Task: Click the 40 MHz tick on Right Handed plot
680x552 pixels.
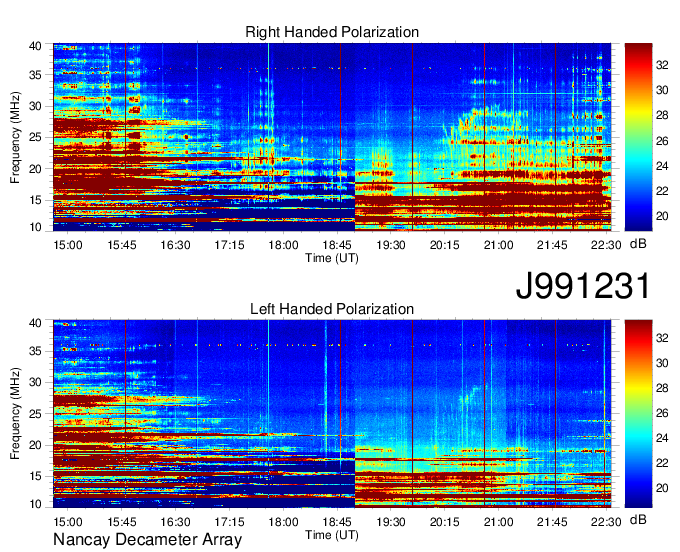Action: click(35, 46)
